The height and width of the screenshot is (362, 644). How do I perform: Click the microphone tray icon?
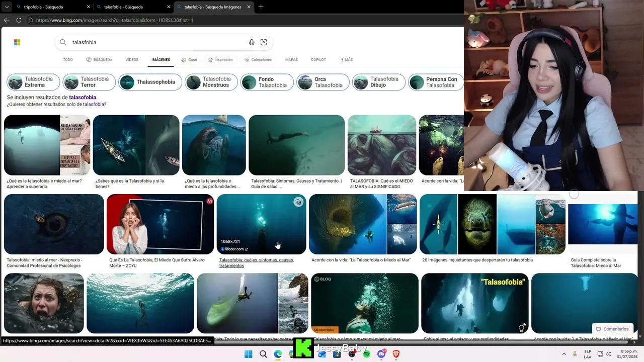point(575,354)
